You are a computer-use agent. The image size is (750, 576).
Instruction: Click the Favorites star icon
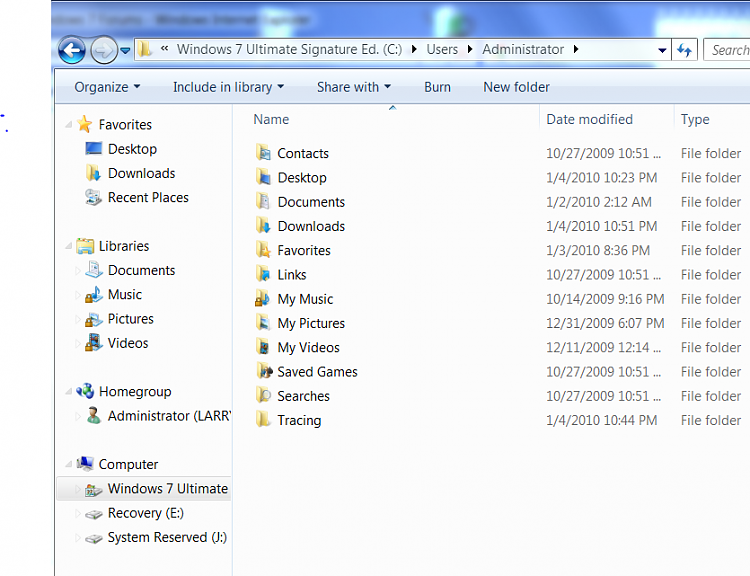point(85,124)
